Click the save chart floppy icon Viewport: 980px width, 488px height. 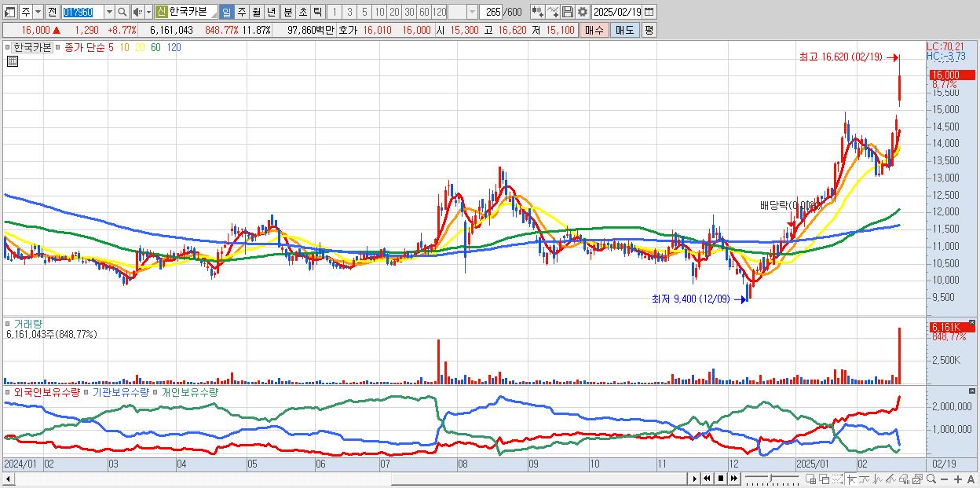tap(568, 12)
